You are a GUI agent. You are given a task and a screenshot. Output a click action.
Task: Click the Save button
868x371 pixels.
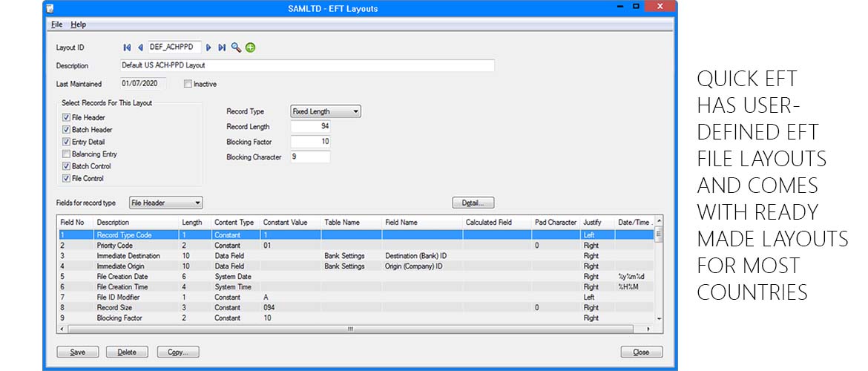tap(77, 352)
